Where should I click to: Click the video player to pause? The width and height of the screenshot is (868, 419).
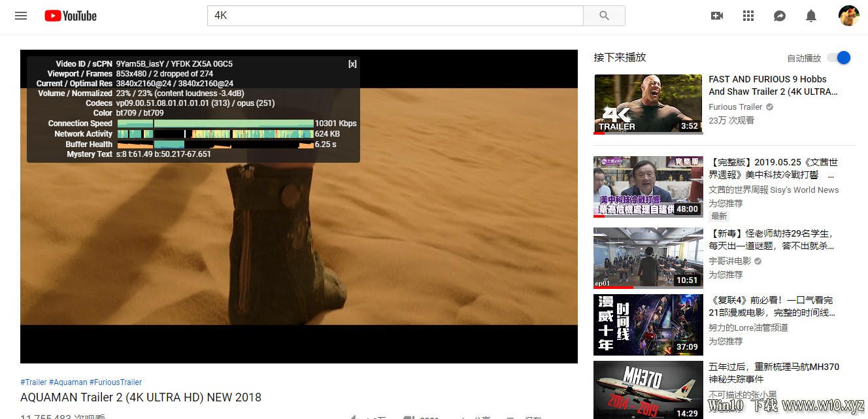tap(299, 248)
